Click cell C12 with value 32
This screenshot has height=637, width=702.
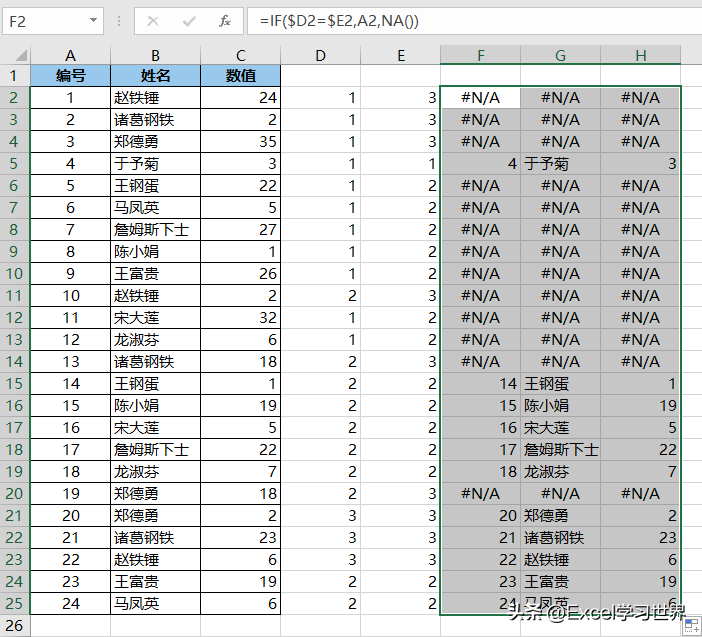(240, 317)
